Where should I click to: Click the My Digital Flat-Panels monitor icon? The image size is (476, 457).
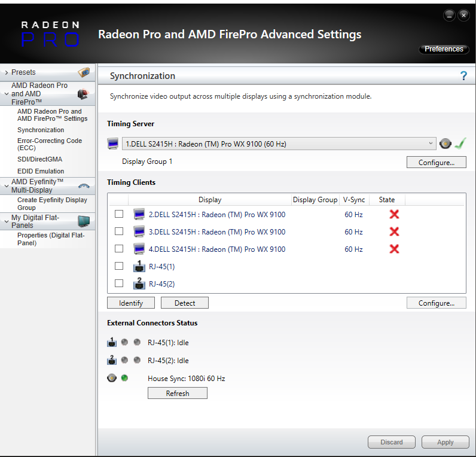pos(84,221)
